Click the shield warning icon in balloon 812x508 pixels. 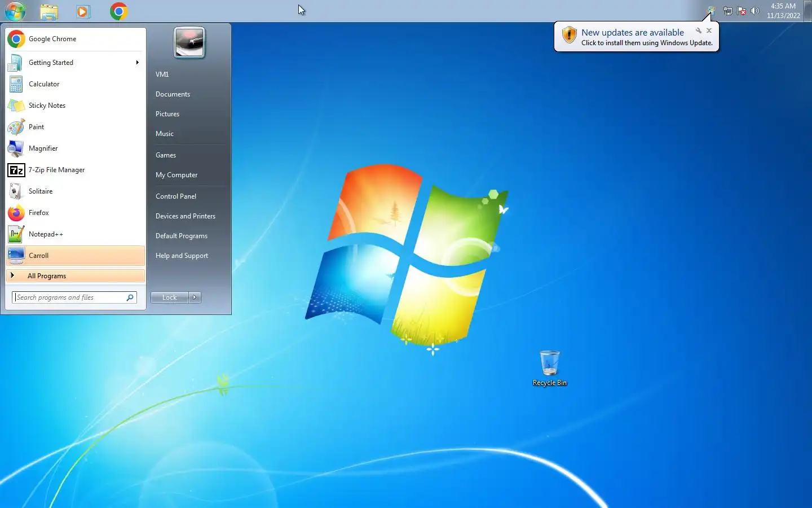click(570, 36)
